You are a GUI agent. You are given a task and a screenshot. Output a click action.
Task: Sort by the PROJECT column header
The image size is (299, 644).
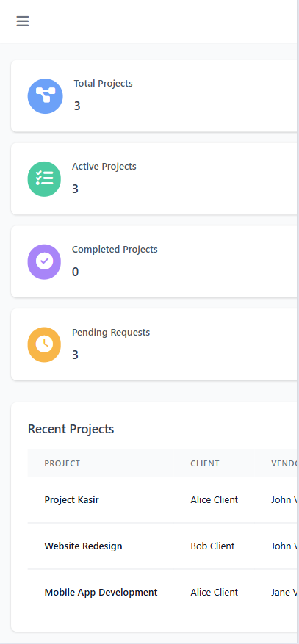pyautogui.click(x=62, y=463)
